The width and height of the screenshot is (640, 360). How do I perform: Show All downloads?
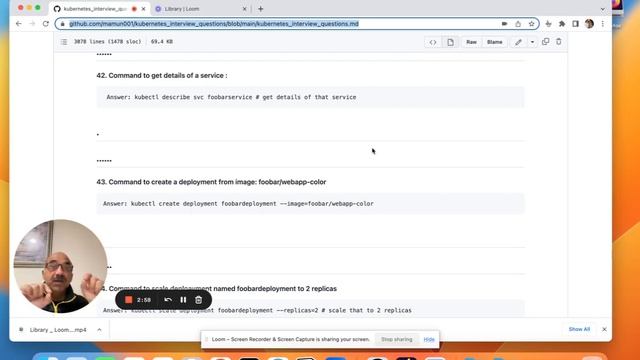pos(579,329)
